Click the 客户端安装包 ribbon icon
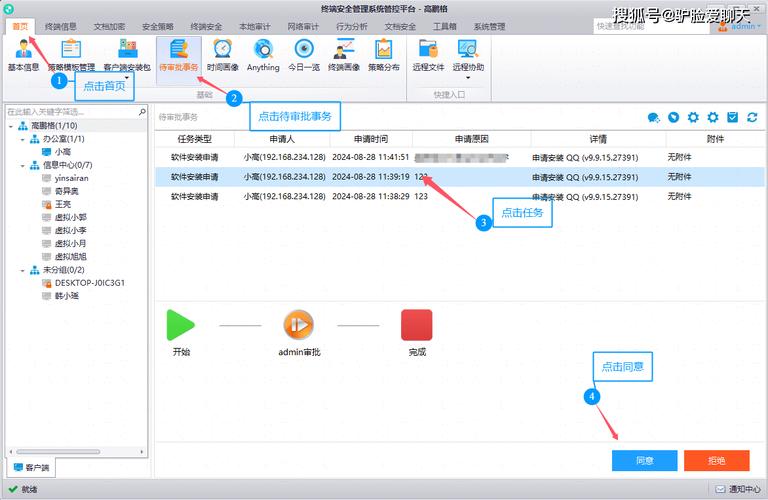The image size is (768, 500). click(127, 55)
